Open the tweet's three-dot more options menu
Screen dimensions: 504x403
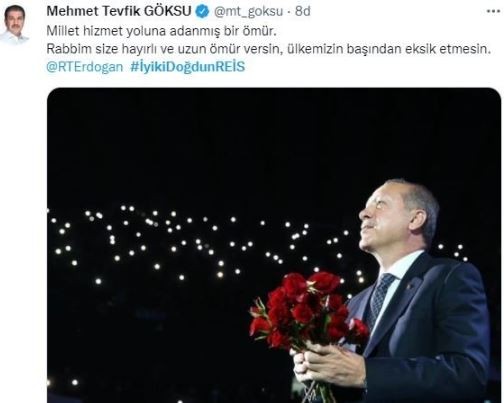493,11
